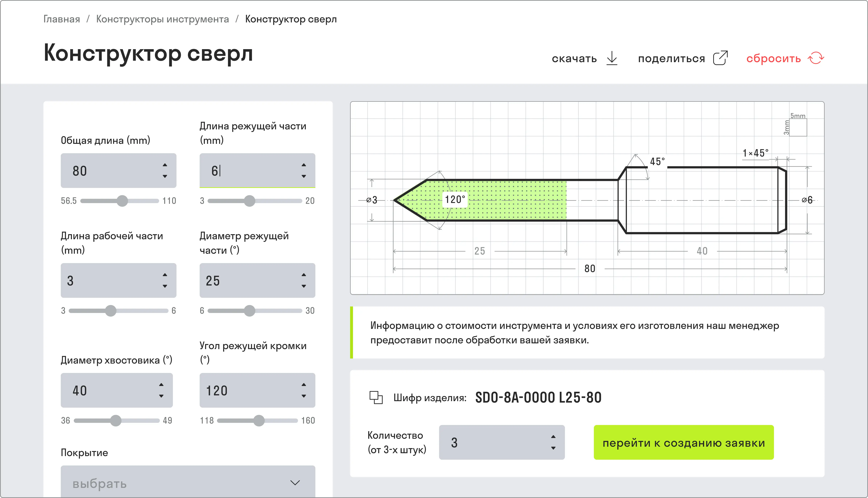This screenshot has height=498, width=868.
Task: Click the сбросить link
Action: pos(774,59)
